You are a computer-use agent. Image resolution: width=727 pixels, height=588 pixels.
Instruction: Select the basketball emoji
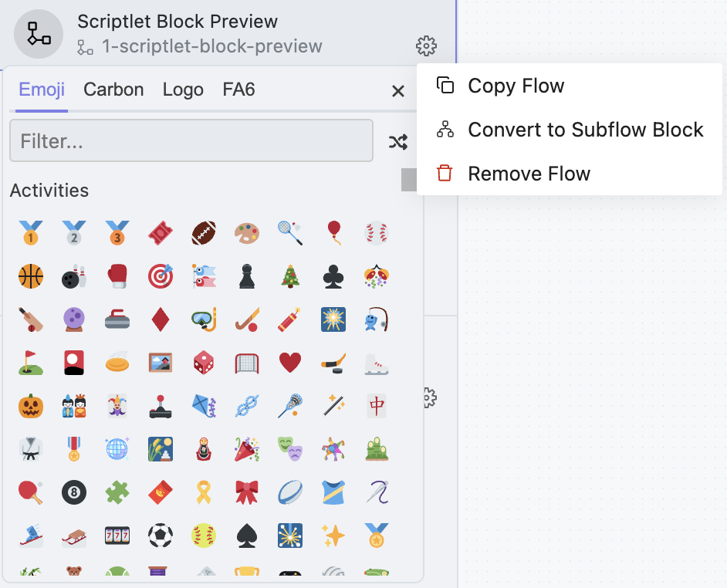(31, 275)
